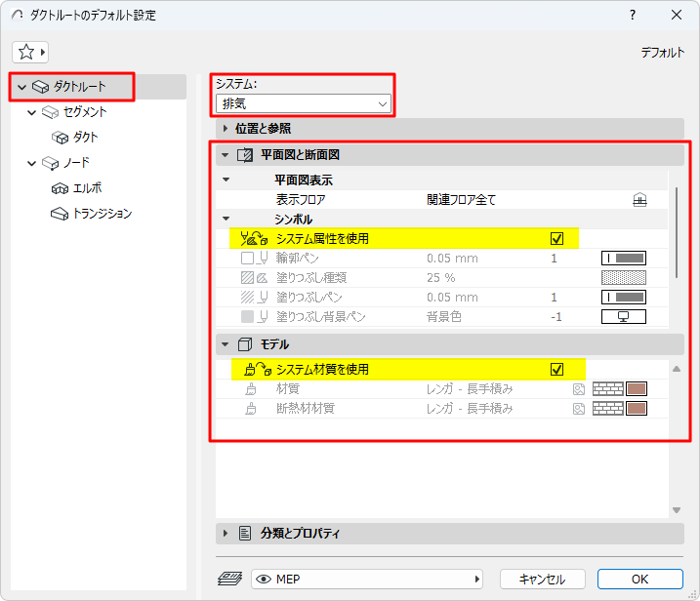Screen dimensions: 700x601
Task: Click the 分類とプロパティ panel icon
Action: (245, 533)
